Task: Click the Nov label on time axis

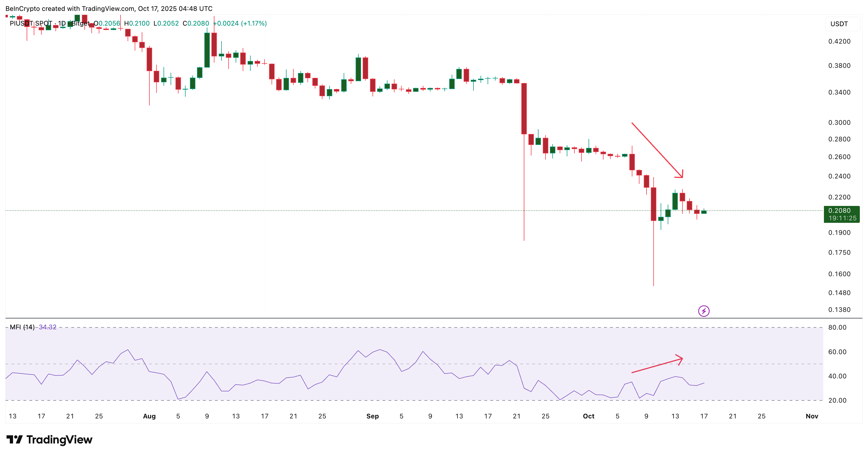Action: [811, 416]
